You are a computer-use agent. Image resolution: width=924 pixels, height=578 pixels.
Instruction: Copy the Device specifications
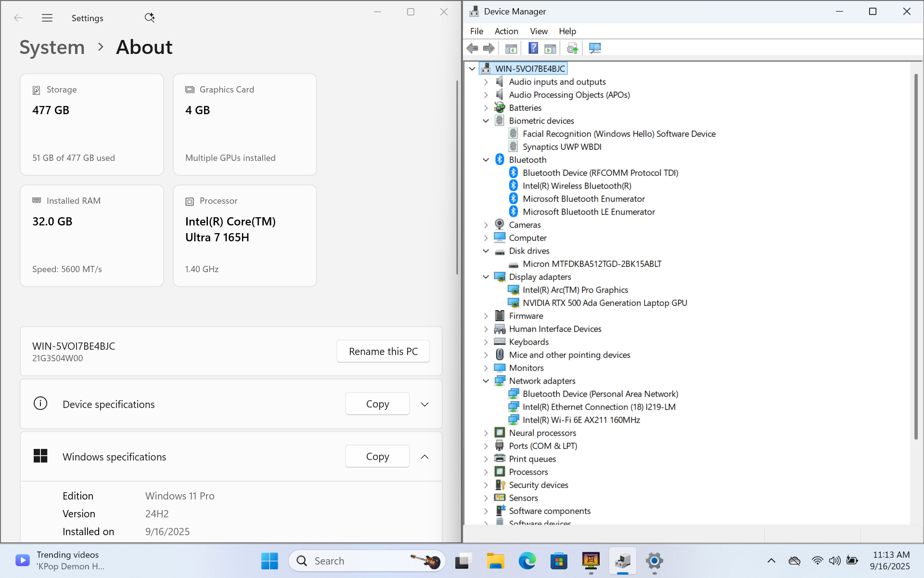pos(377,404)
